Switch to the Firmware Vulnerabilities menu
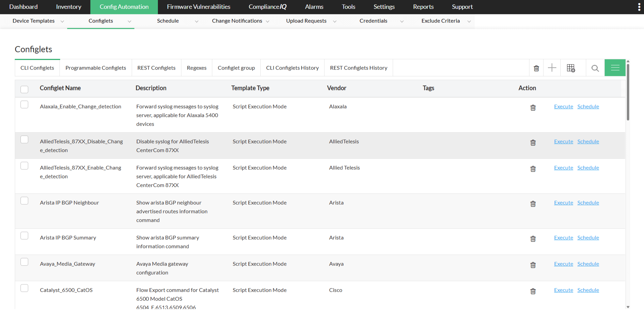 [x=198, y=7]
